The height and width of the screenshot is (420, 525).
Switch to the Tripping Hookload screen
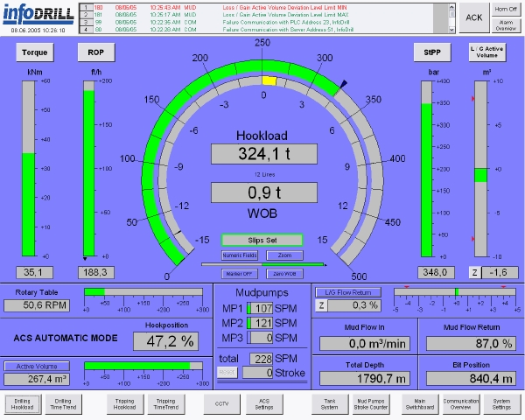point(125,404)
